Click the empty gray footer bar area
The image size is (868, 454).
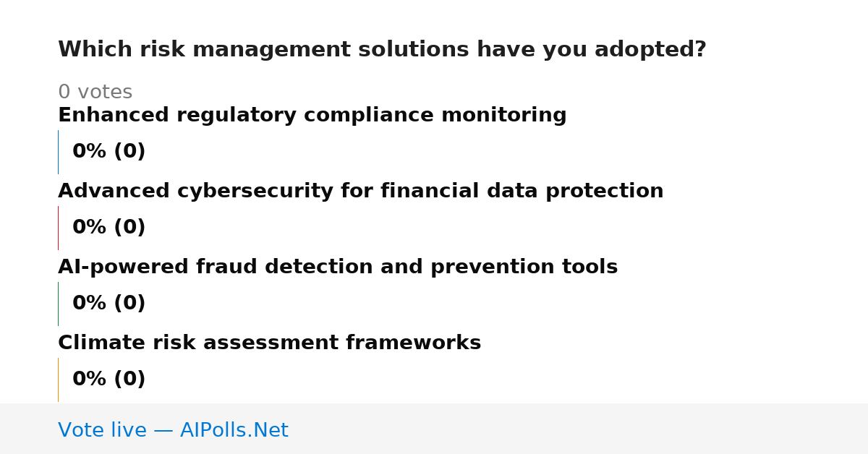[x=579, y=429]
